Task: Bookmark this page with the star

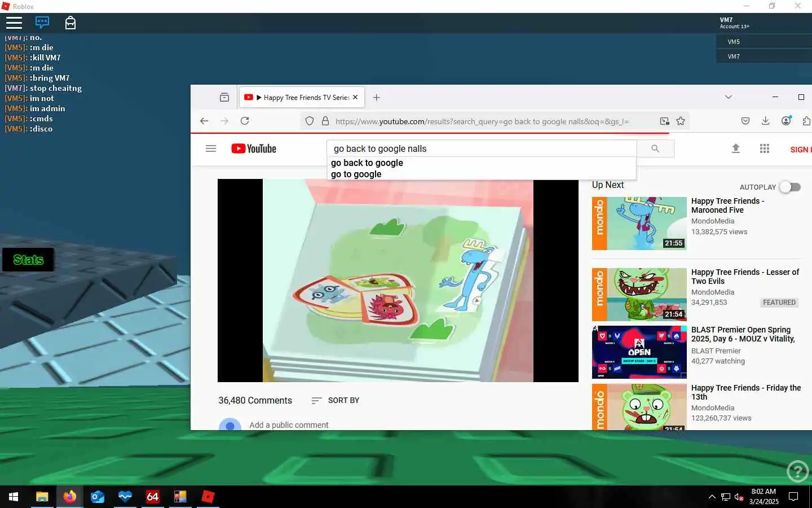Action: tap(681, 121)
